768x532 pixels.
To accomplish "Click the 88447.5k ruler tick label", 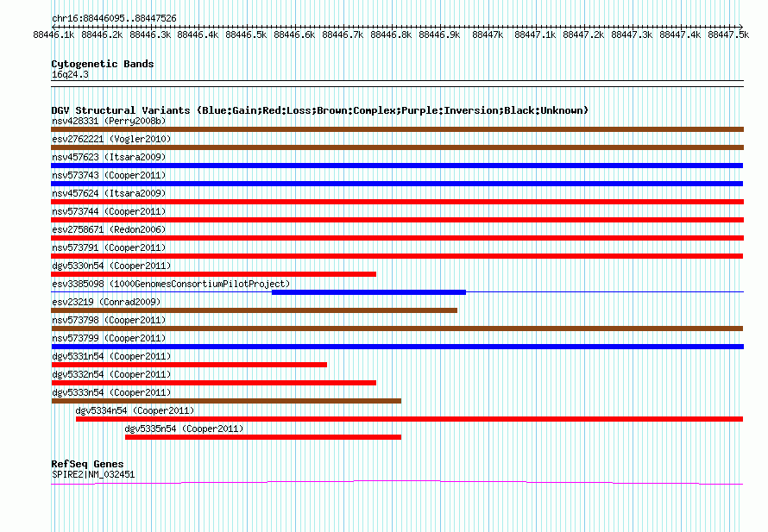I will (728, 34).
